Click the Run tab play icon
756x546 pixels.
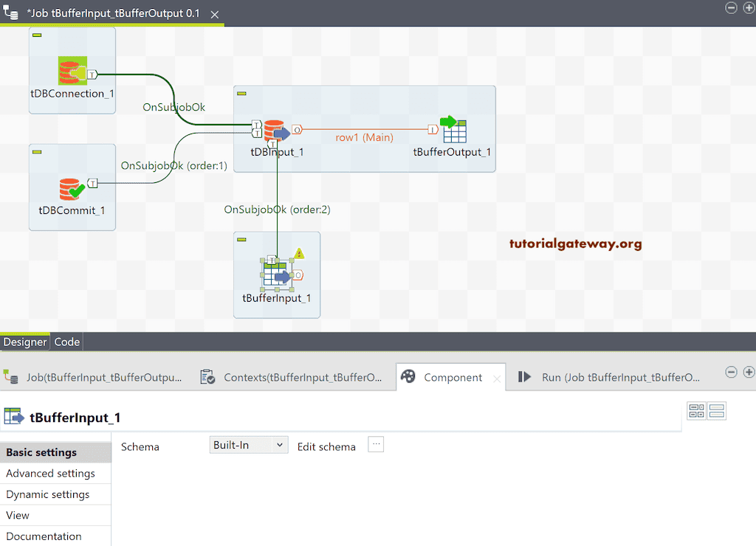(525, 376)
